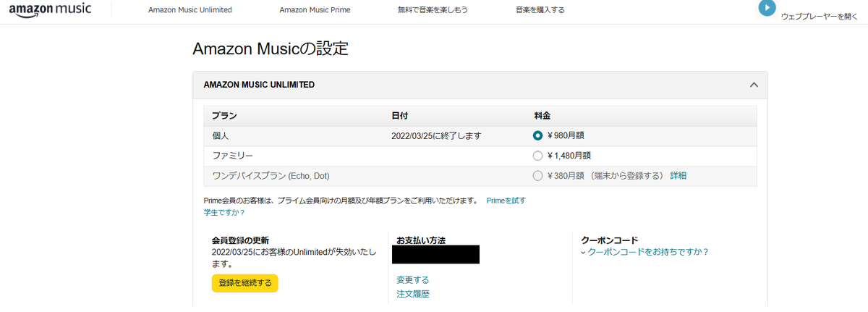Viewport: 868px width, 312px height.
Task: Click the Primeを試す link
Action: 506,201
